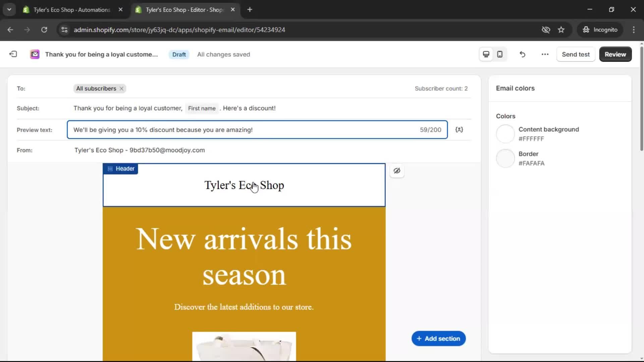Image resolution: width=644 pixels, height=362 pixels.
Task: Open the Content background color picker
Action: point(505,133)
